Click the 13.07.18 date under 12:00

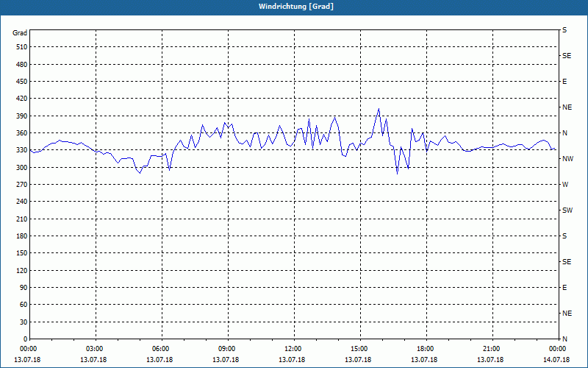pyautogui.click(x=292, y=360)
